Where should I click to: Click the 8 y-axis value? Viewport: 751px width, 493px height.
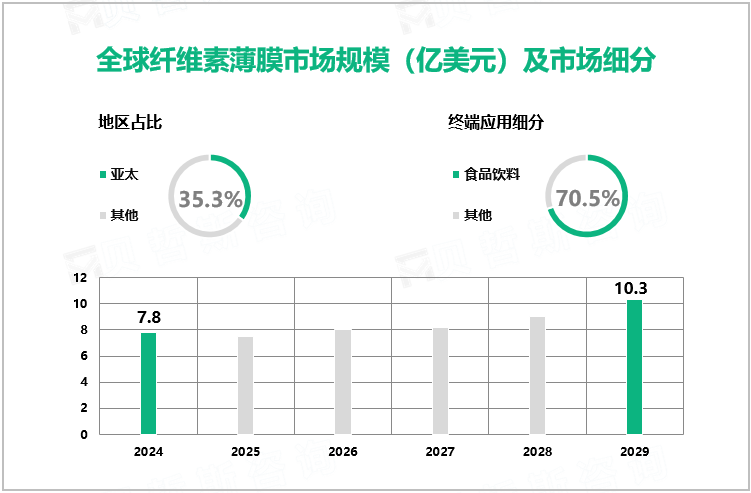coord(84,330)
